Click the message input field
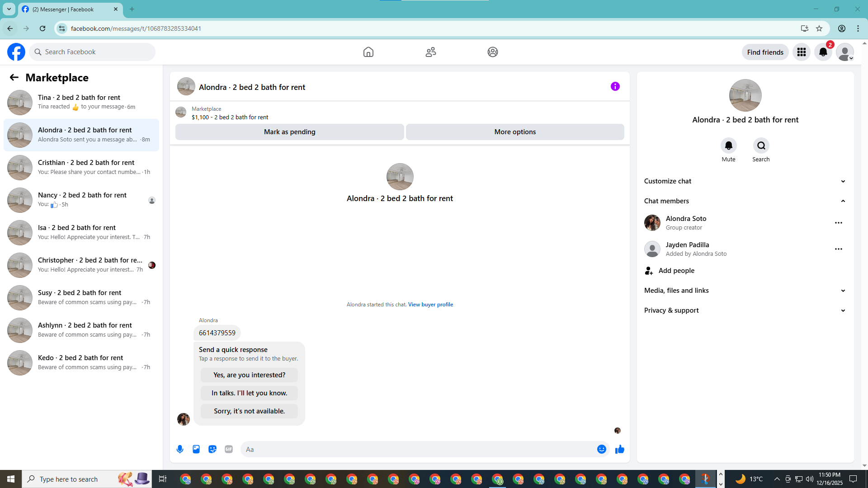 coord(418,449)
